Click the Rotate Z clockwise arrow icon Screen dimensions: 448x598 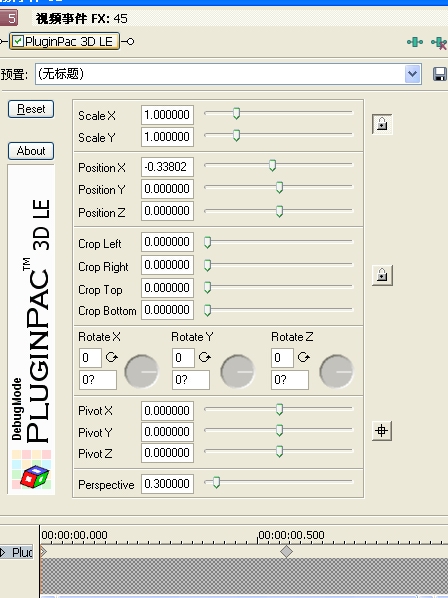pos(304,357)
